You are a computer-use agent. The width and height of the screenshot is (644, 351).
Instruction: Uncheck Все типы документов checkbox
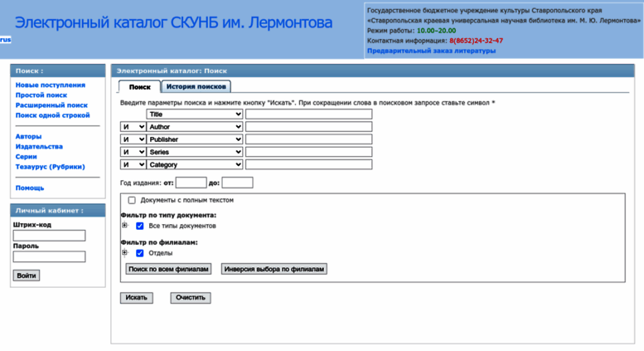click(x=139, y=226)
